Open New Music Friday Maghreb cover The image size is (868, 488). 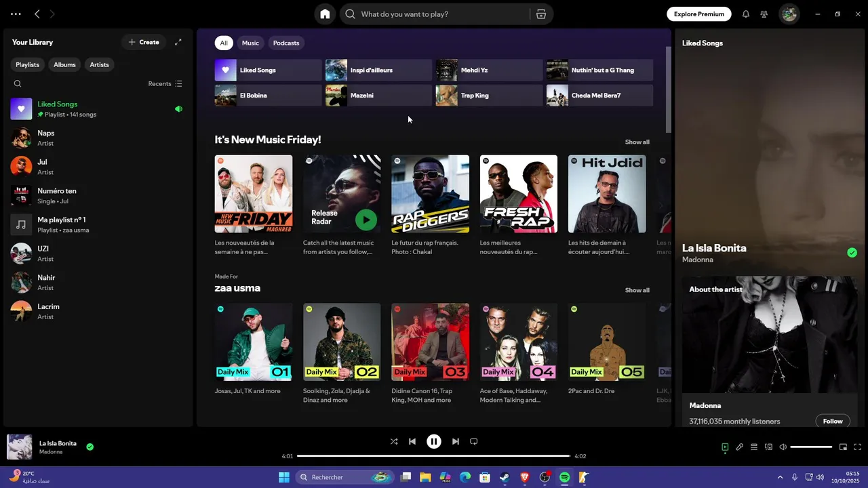(x=254, y=194)
